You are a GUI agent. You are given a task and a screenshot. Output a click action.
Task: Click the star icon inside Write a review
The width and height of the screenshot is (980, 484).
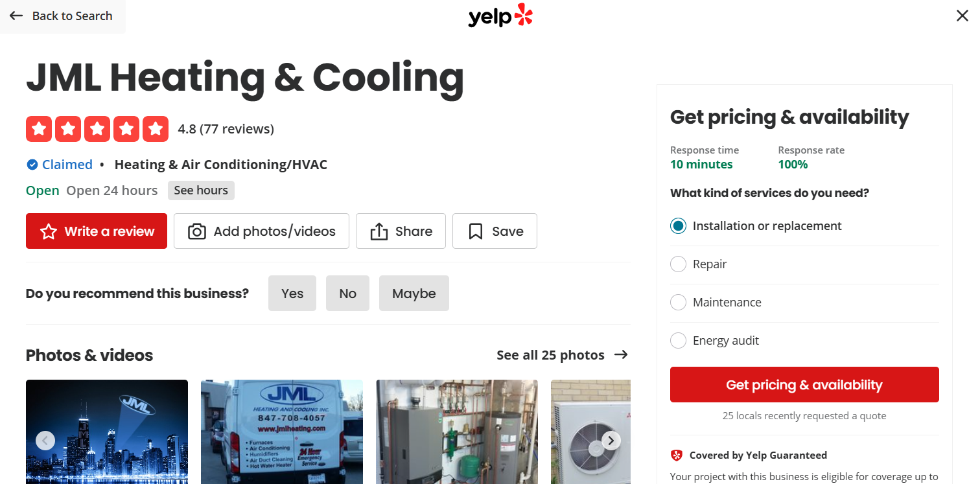tap(48, 231)
